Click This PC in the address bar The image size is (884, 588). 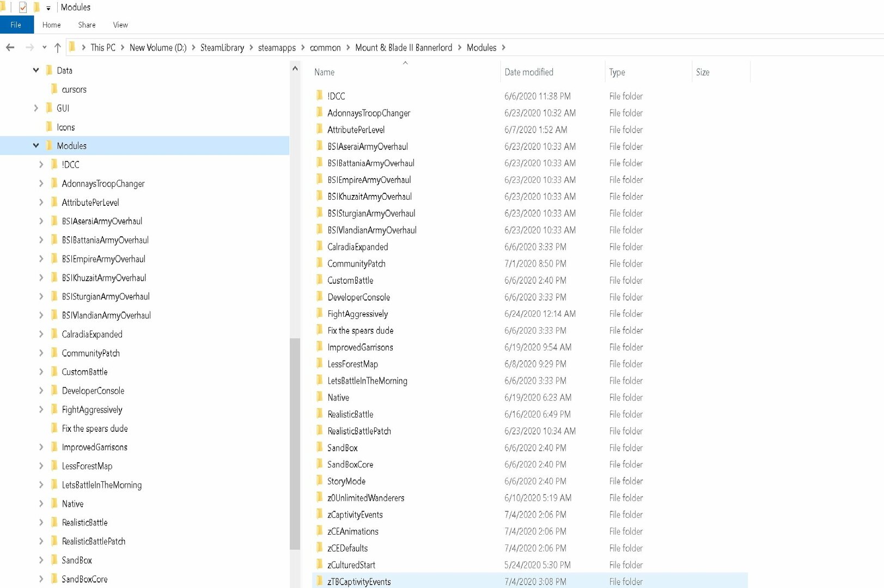coord(103,47)
